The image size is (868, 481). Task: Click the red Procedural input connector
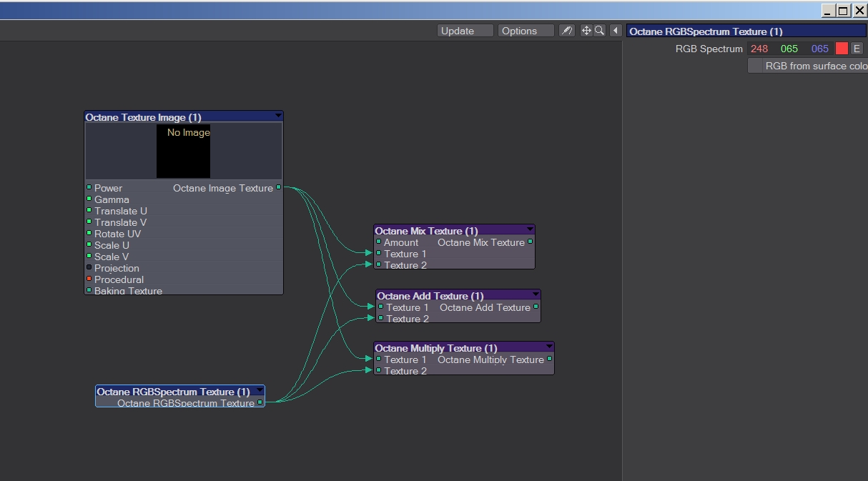coord(89,279)
